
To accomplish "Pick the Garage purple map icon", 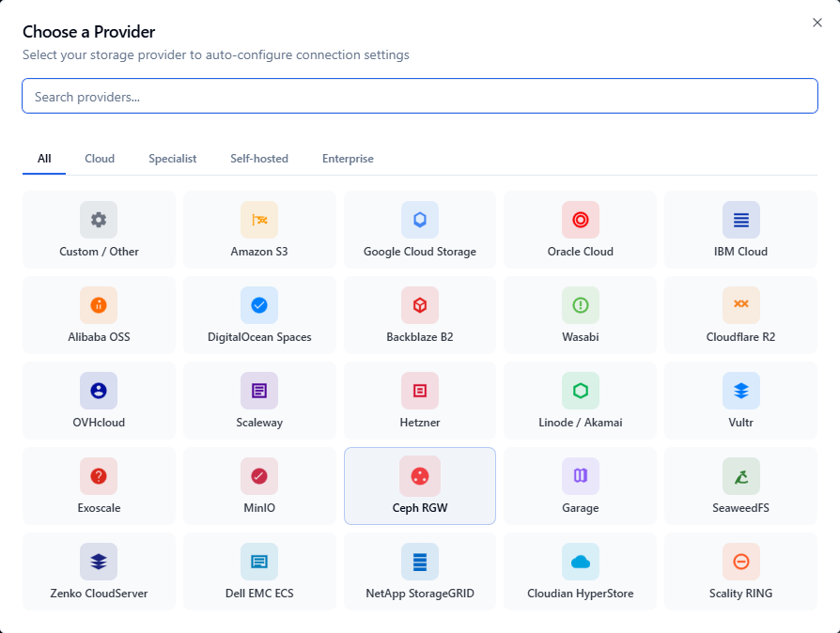I will [x=580, y=476].
